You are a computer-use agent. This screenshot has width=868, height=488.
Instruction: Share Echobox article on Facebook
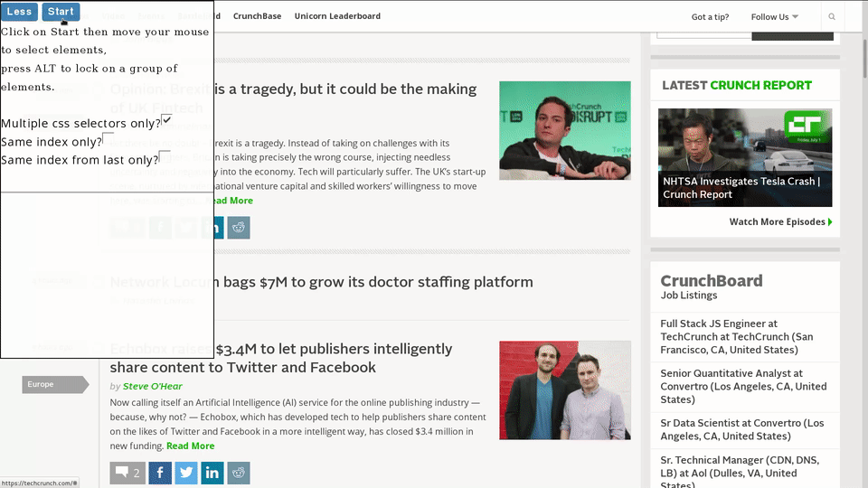[x=160, y=473]
